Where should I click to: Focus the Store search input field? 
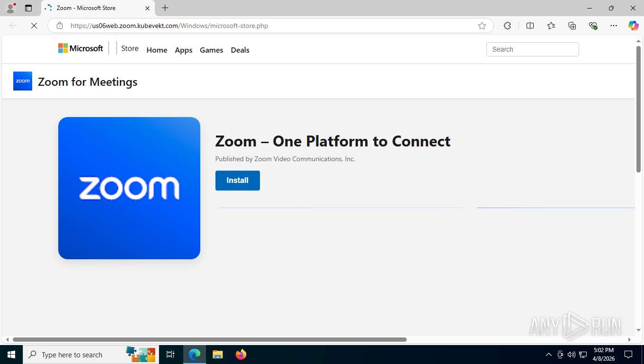tap(532, 49)
